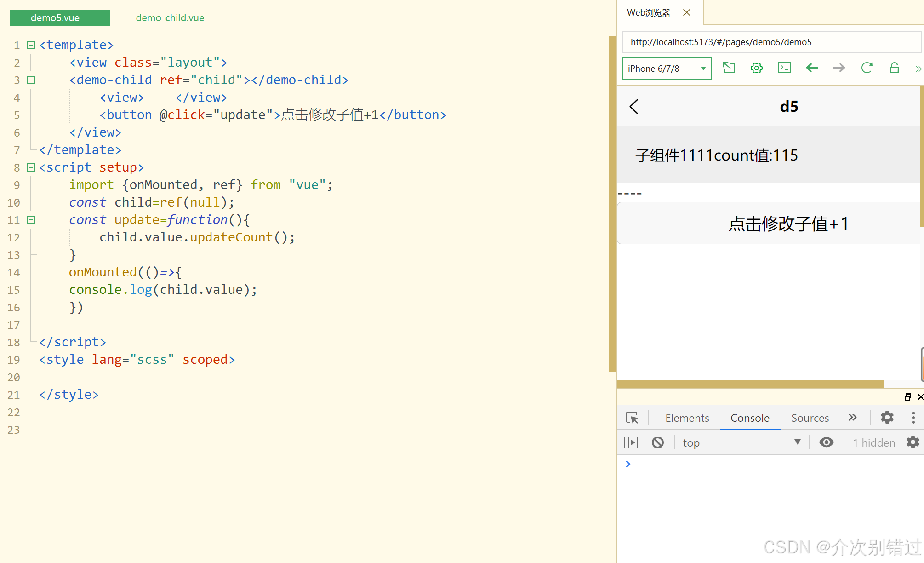
Task: Toggle the console sidebar panel icon
Action: [631, 442]
